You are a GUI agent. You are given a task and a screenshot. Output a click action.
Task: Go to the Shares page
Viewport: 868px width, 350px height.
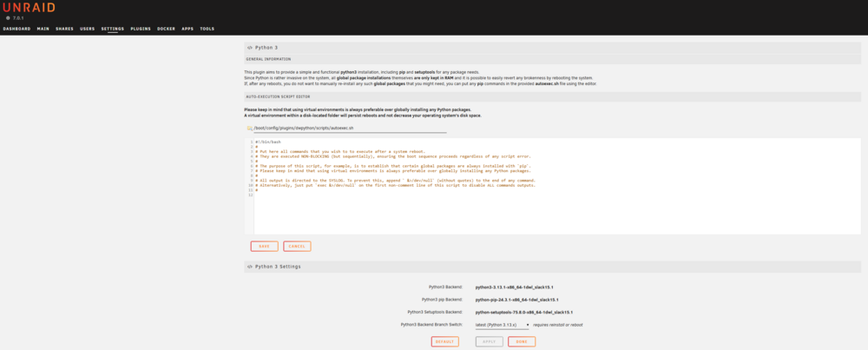(65, 29)
